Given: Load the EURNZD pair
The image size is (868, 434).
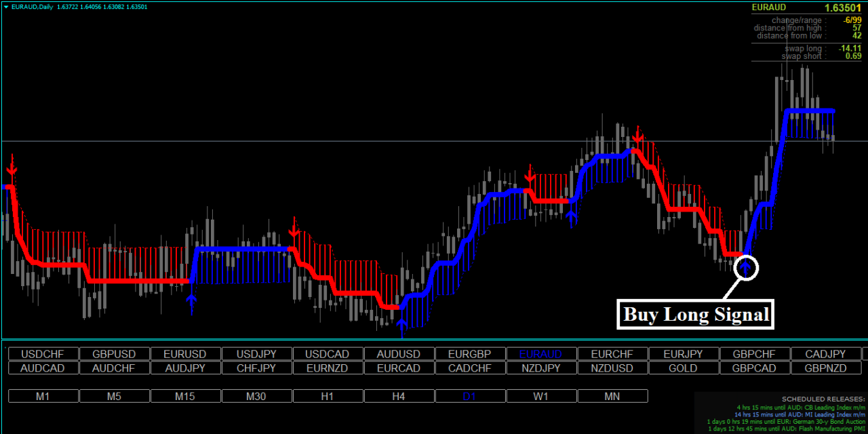Looking at the screenshot, I should click(x=328, y=368).
